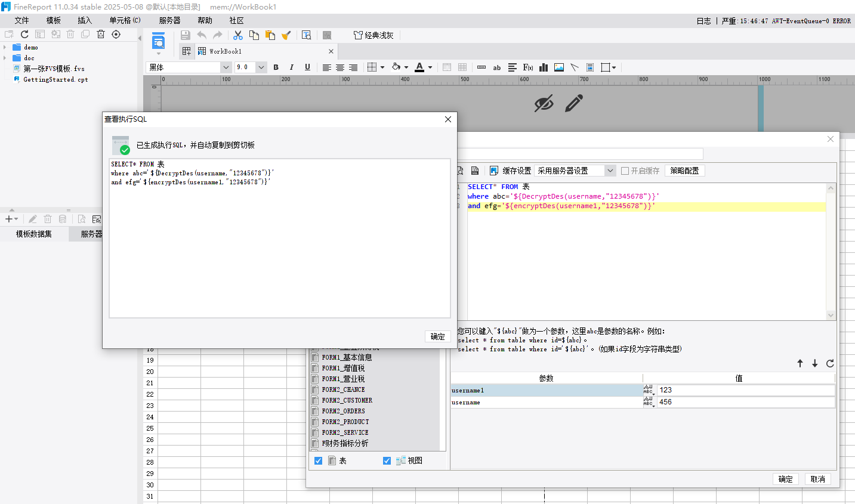Open the 帮助 menu
855x504 pixels.
point(205,20)
